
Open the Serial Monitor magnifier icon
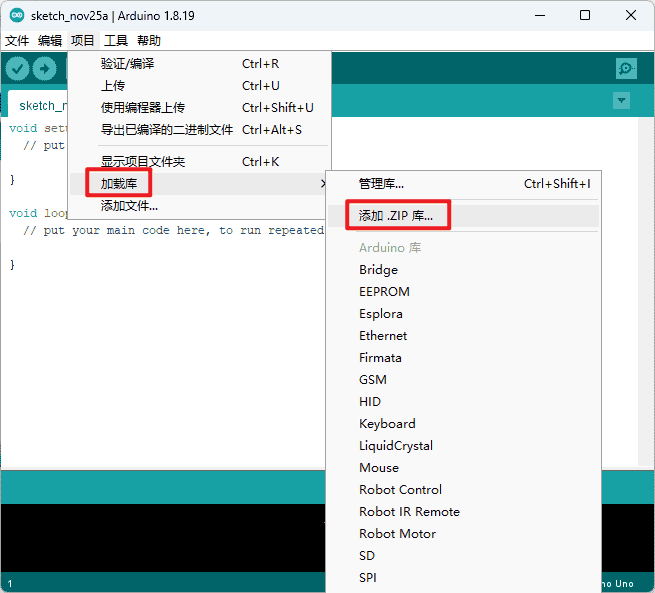pos(626,68)
